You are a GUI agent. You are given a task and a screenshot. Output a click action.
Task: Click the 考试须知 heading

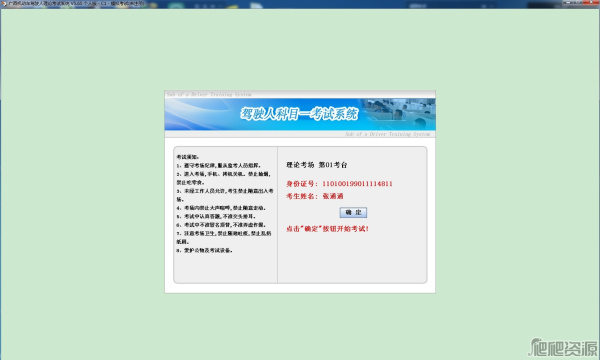coord(188,157)
